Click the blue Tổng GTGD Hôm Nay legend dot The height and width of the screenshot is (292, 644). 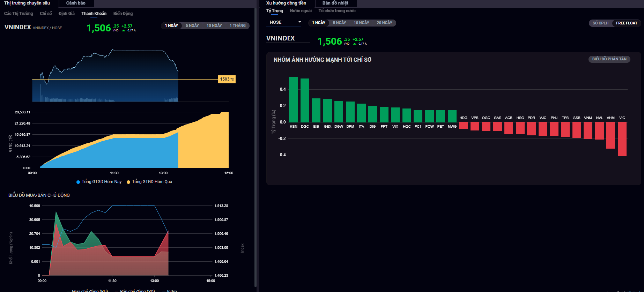pyautogui.click(x=78, y=182)
